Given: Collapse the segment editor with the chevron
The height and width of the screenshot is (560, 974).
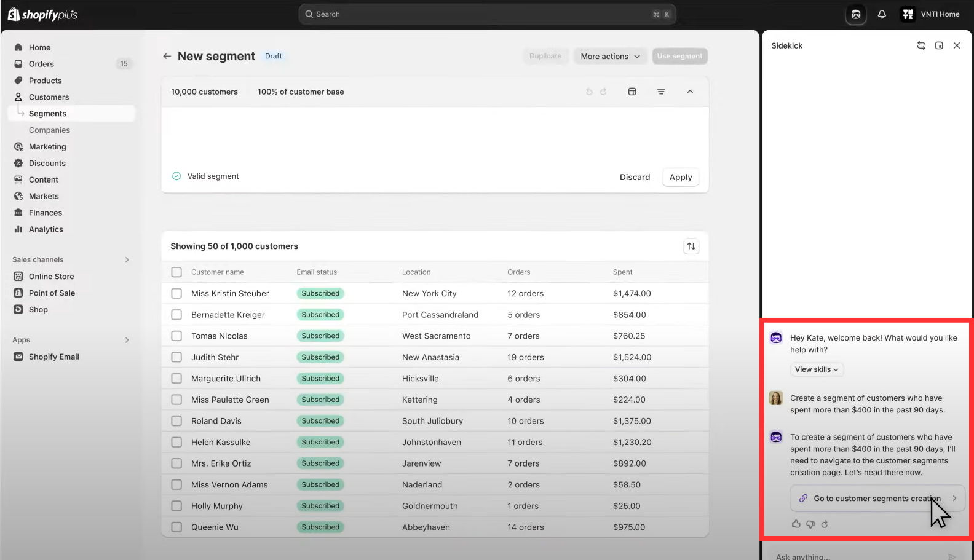Looking at the screenshot, I should (x=690, y=92).
